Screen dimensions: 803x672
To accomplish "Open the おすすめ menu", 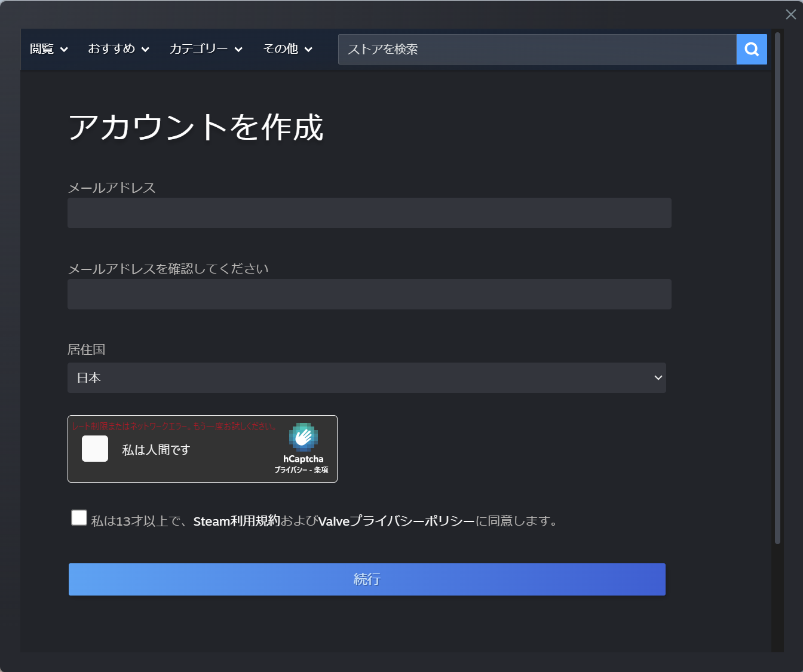I will point(117,49).
